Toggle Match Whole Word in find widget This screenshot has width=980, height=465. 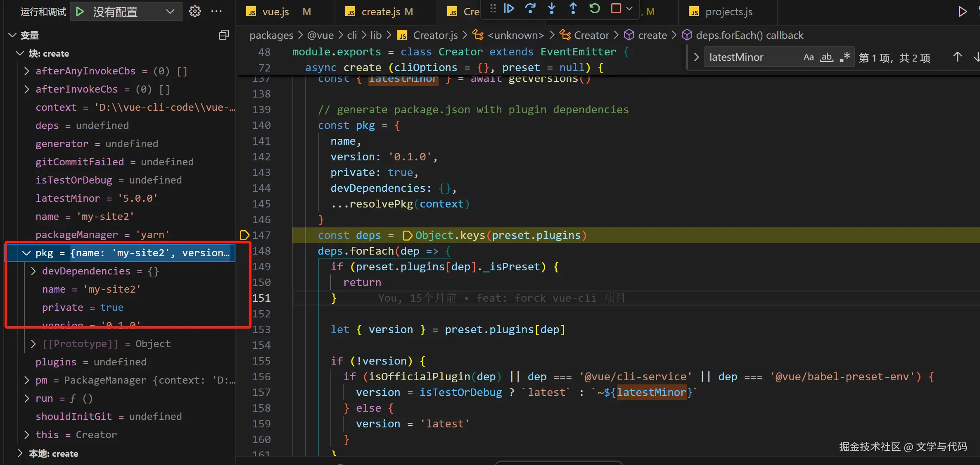point(826,57)
